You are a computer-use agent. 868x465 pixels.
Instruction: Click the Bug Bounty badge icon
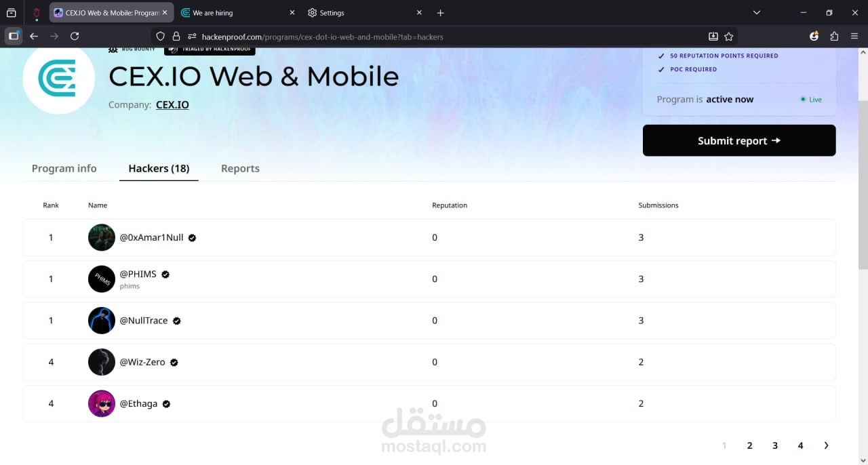pyautogui.click(x=113, y=50)
